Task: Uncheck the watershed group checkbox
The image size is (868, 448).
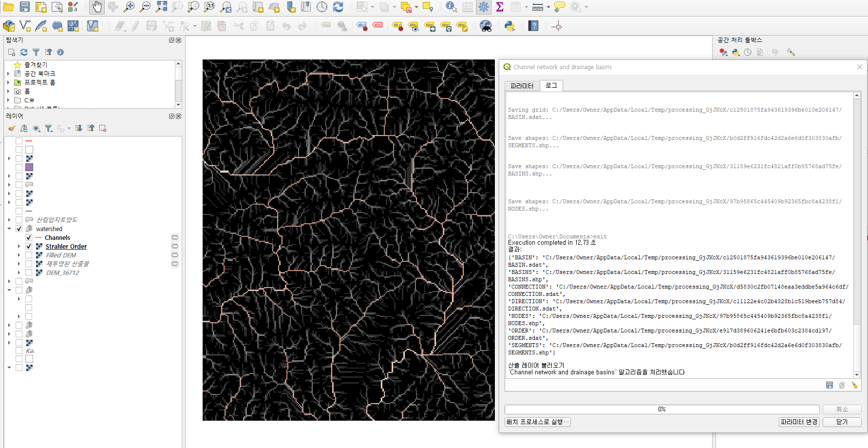Action: tap(19, 229)
